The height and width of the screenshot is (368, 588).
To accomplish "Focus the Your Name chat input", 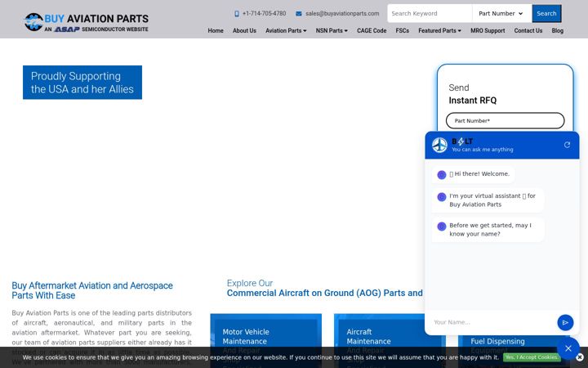I will (492, 322).
